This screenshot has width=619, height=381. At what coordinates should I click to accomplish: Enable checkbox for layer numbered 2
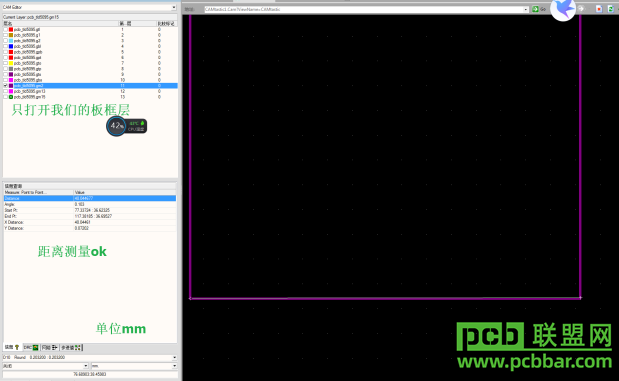(x=6, y=35)
